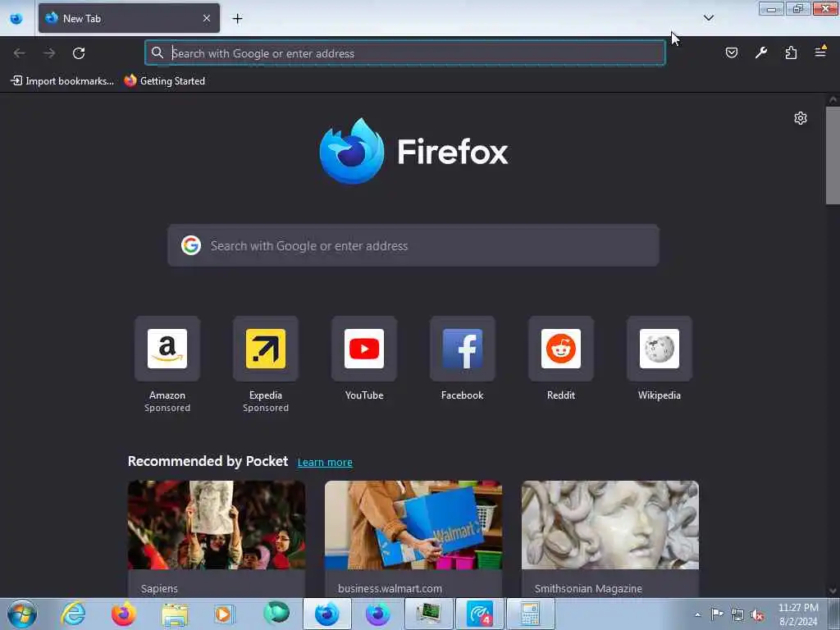This screenshot has height=630, width=840.
Task: Go back with the back arrow
Action: [20, 53]
